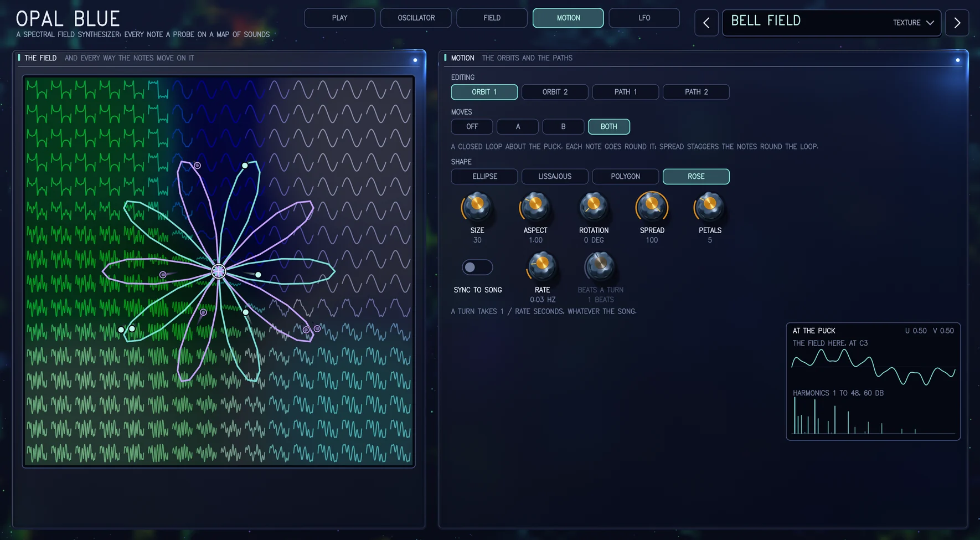Click the RATE knob
The image size is (980, 540).
point(543,266)
